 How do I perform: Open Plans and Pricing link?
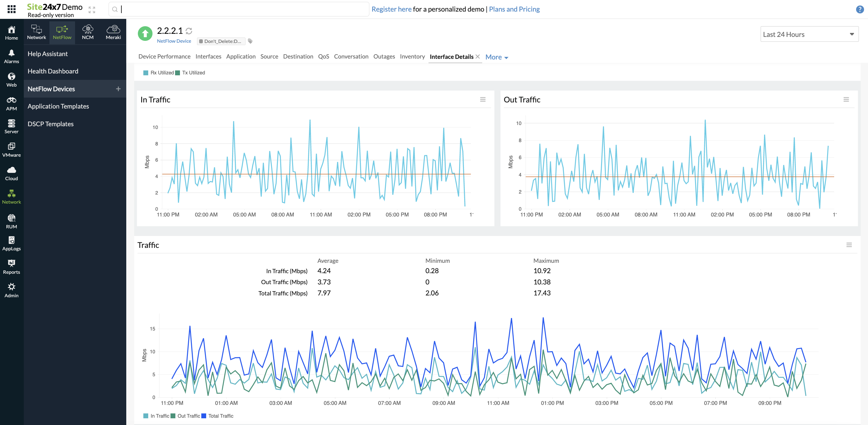click(514, 9)
